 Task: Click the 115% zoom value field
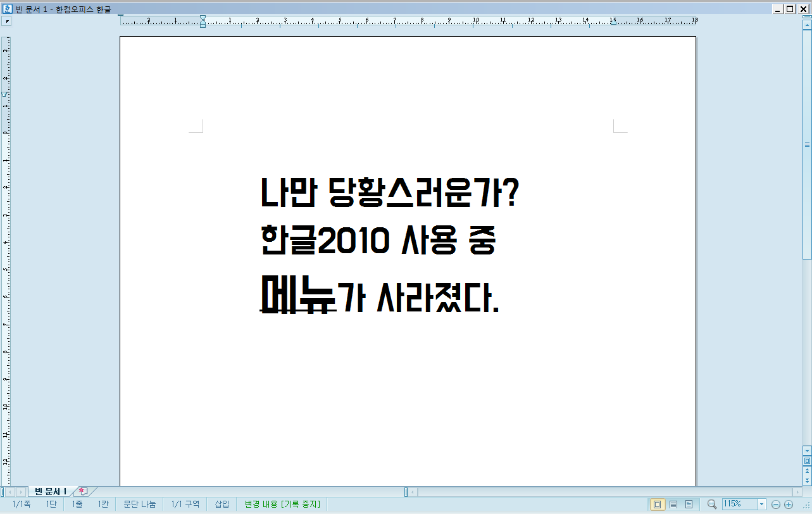(739, 504)
